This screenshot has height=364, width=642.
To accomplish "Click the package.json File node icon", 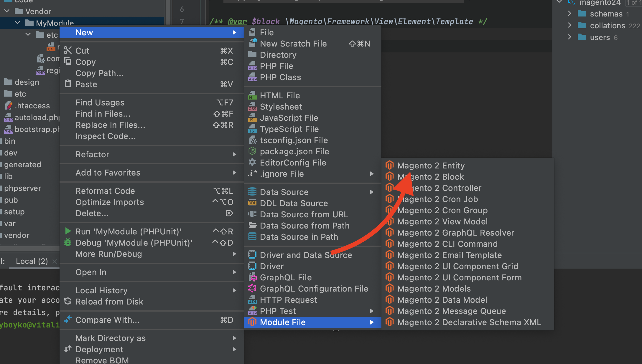I will (252, 151).
